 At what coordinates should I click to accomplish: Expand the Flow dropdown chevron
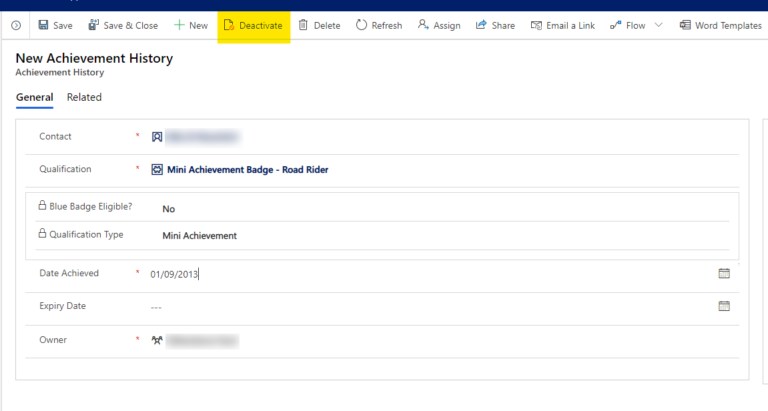coord(658,25)
